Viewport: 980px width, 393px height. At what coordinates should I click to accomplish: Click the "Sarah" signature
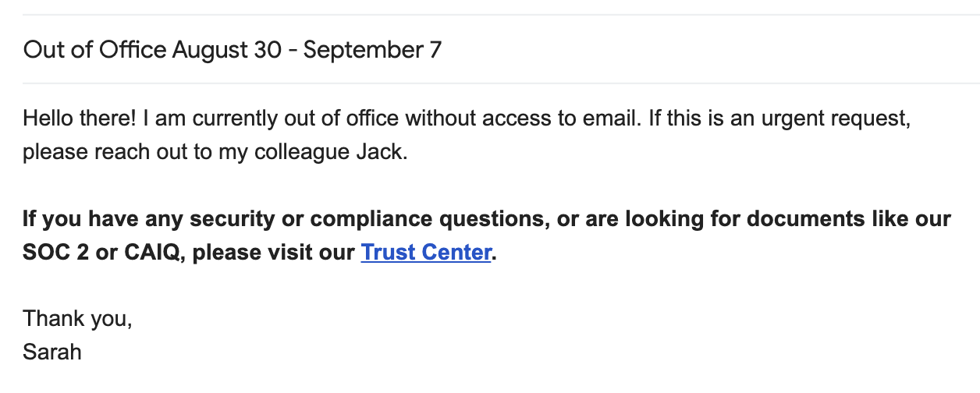[52, 352]
